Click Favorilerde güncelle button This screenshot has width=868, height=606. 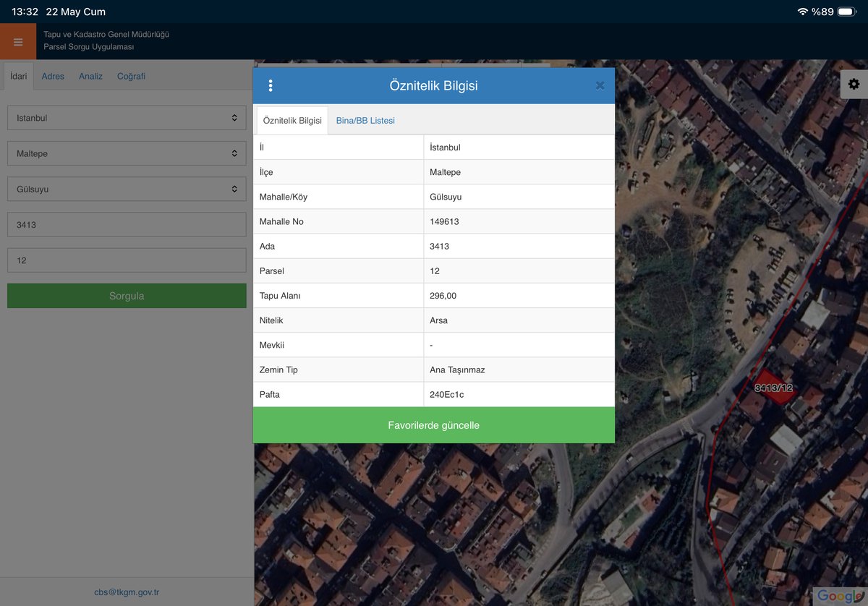[x=434, y=425]
